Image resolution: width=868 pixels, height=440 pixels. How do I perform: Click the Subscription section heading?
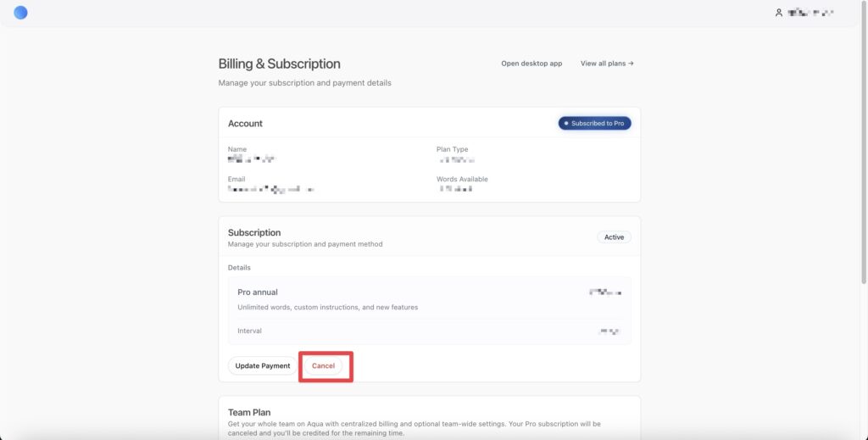(x=254, y=232)
